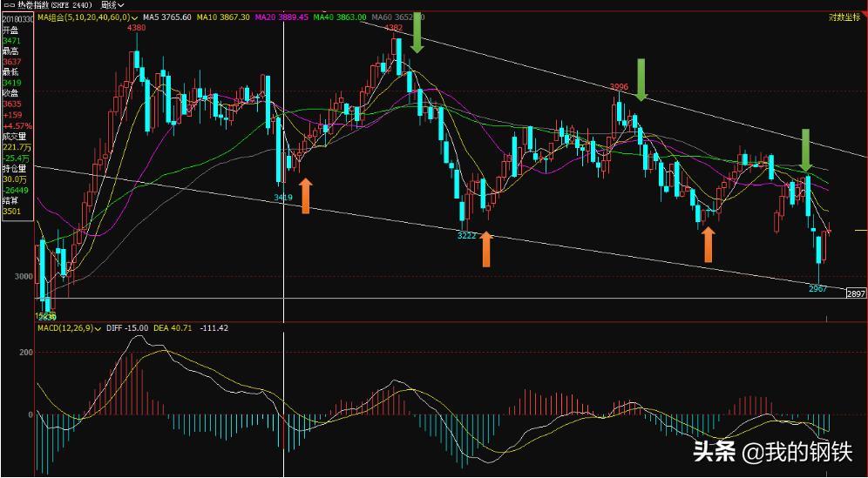868x478 pixels.
Task: Expand the MA组合 indicator dropdown
Action: [131, 17]
